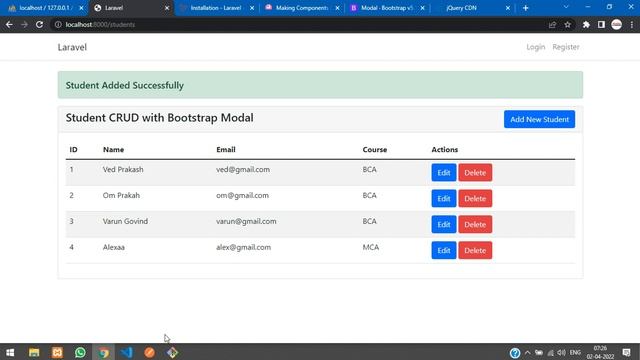Image resolution: width=640 pixels, height=360 pixels.
Task: Click Email column header
Action: click(x=226, y=149)
